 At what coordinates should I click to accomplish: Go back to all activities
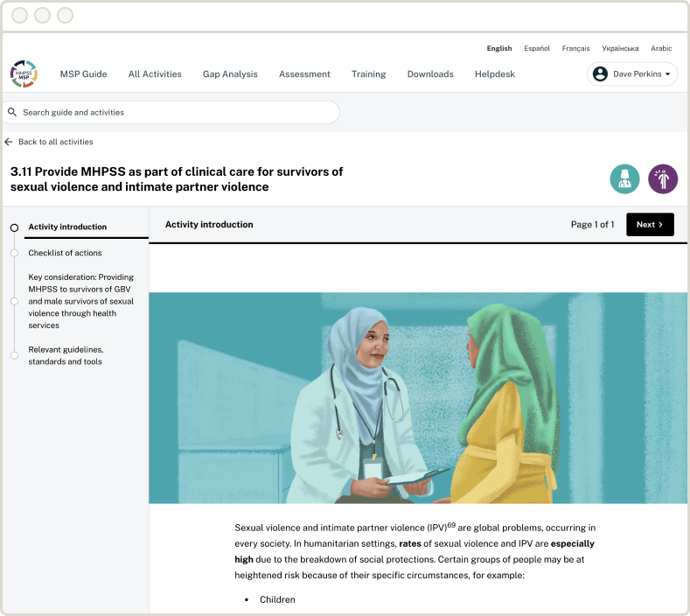pyautogui.click(x=55, y=142)
